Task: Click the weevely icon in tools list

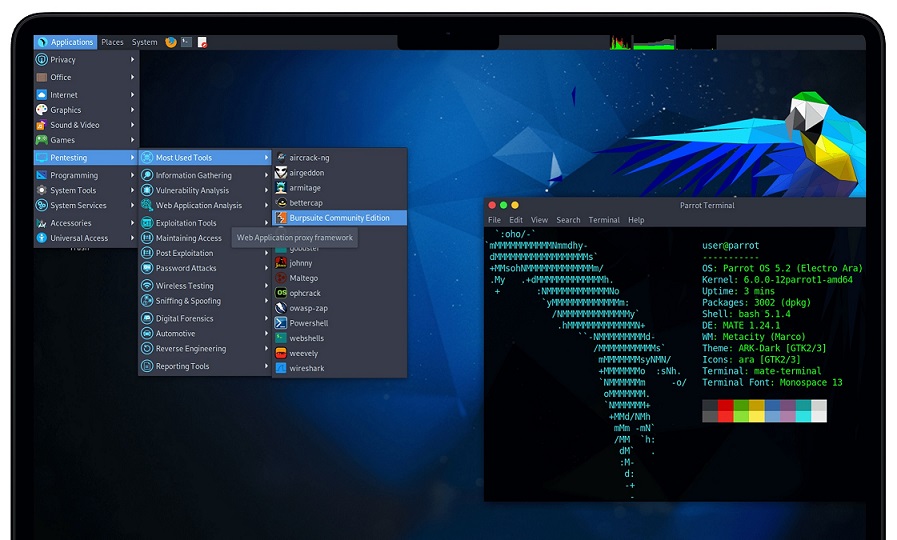Action: (281, 353)
